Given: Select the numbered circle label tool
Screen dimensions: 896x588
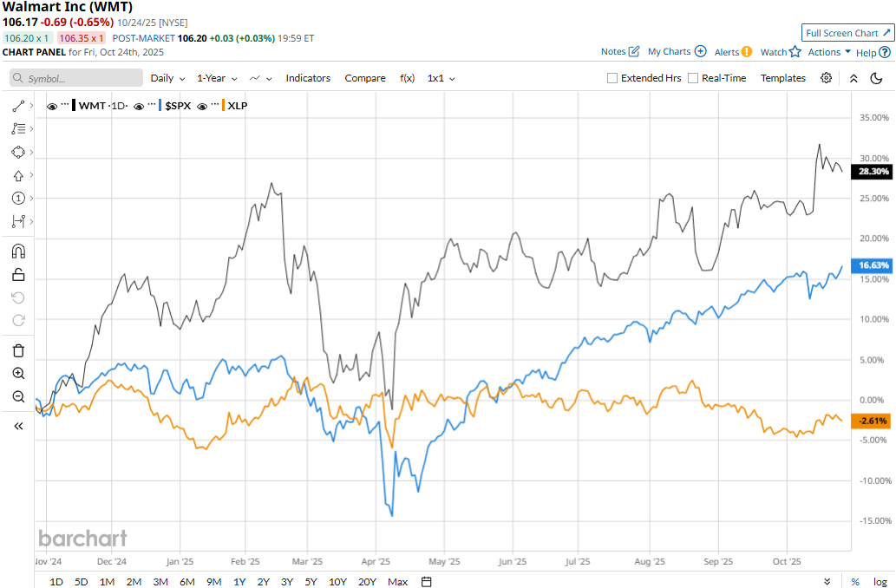Looking at the screenshot, I should (18, 199).
